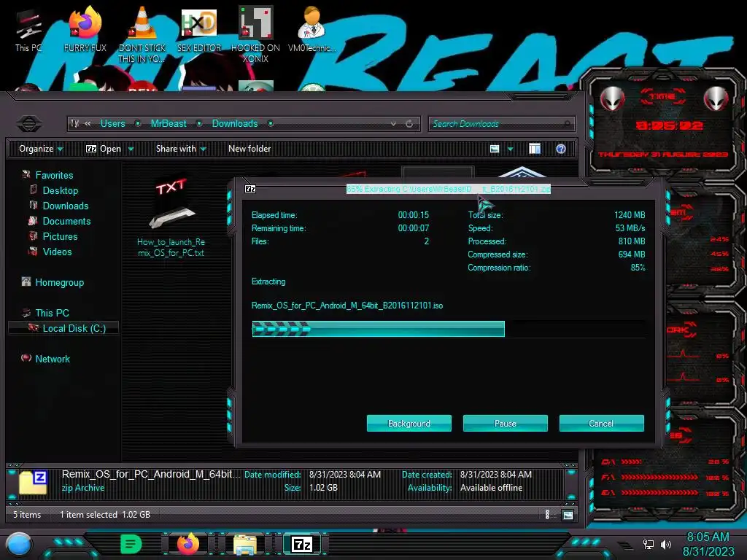The width and height of the screenshot is (747, 560).
Task: Expand the Open button dropdown arrow
Action: (x=131, y=149)
